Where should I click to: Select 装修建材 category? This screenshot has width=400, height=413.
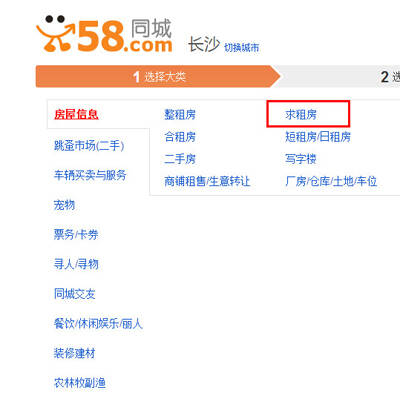pyautogui.click(x=75, y=353)
